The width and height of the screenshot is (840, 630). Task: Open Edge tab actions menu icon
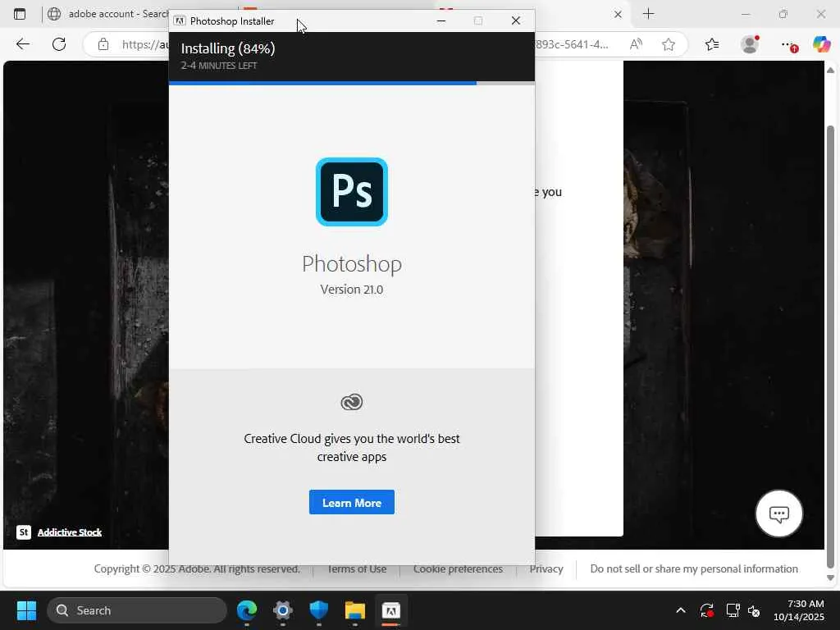[20, 14]
